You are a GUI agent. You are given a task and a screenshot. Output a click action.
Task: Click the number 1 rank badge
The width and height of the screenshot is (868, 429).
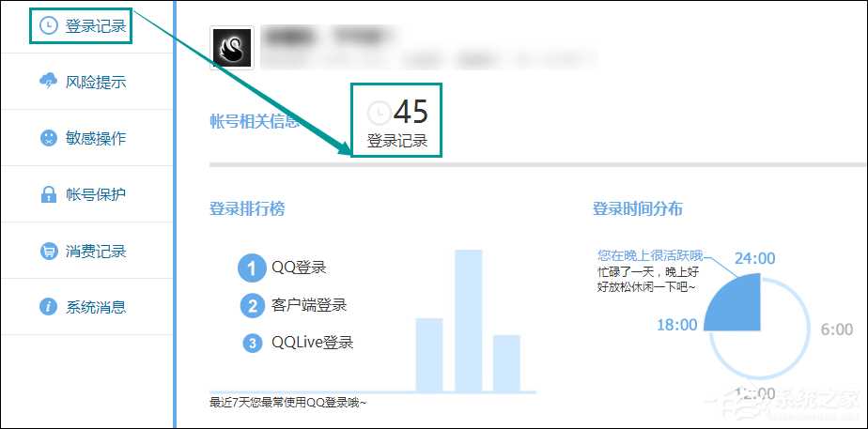(x=253, y=268)
